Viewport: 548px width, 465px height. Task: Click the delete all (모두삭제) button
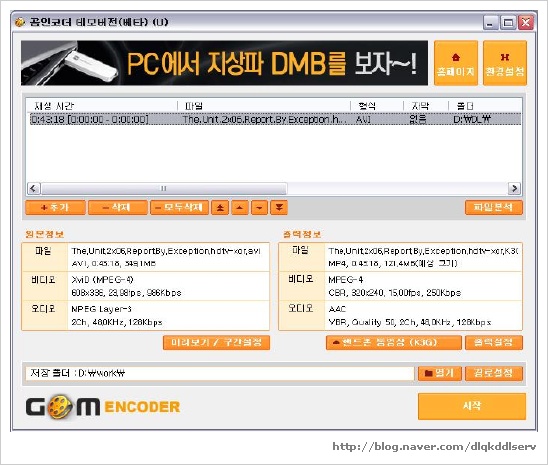tap(179, 208)
